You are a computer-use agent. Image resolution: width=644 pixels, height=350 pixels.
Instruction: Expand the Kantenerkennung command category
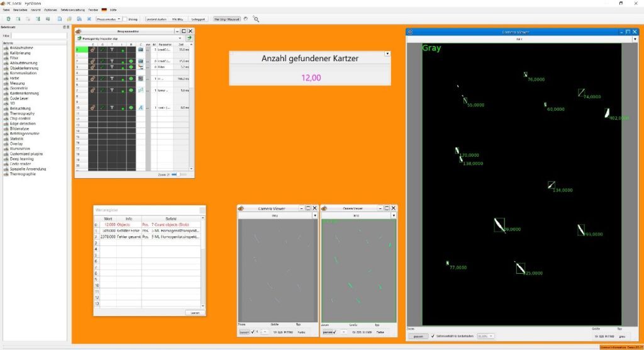pyautogui.click(x=24, y=93)
